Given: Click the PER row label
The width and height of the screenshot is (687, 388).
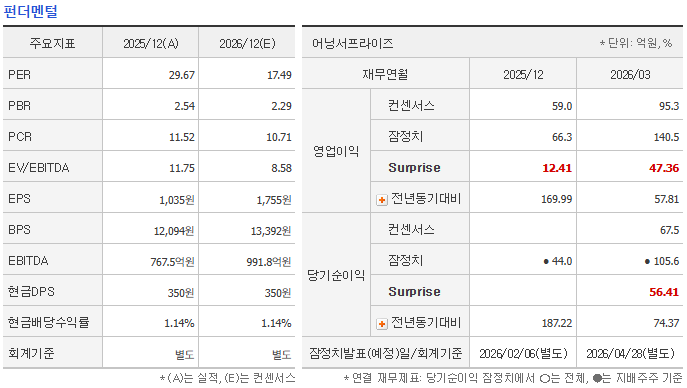Looking at the screenshot, I should pyautogui.click(x=20, y=75).
